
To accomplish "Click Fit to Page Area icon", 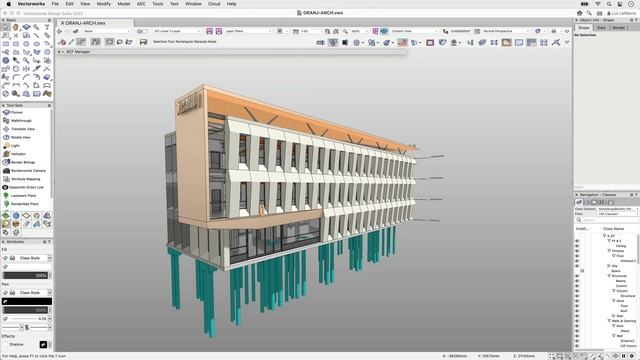I will tap(327, 31).
